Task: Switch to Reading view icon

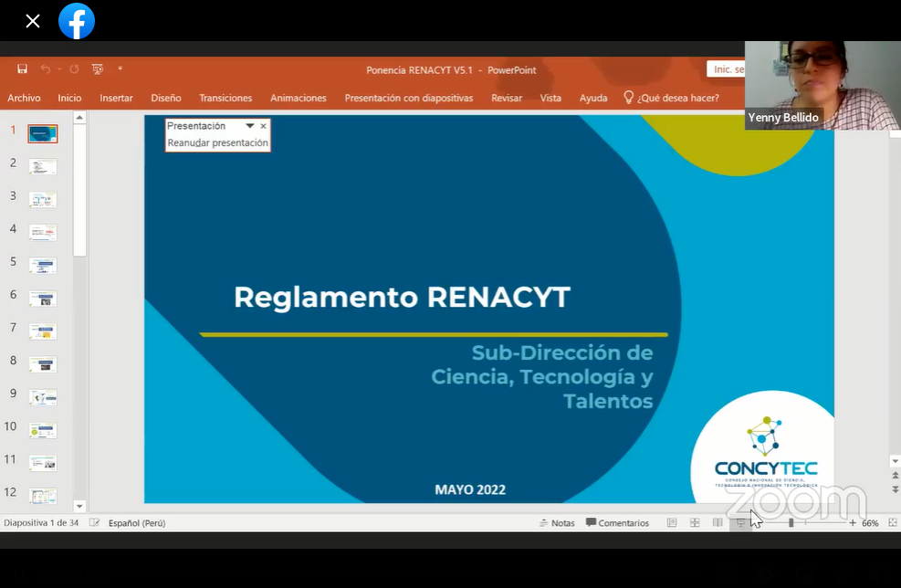Action: pos(718,523)
